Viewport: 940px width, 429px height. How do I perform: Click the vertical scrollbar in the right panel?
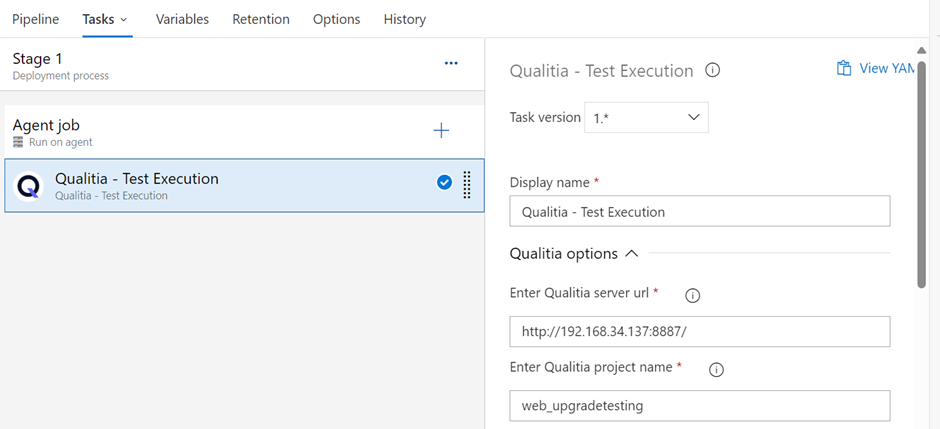tap(921, 170)
